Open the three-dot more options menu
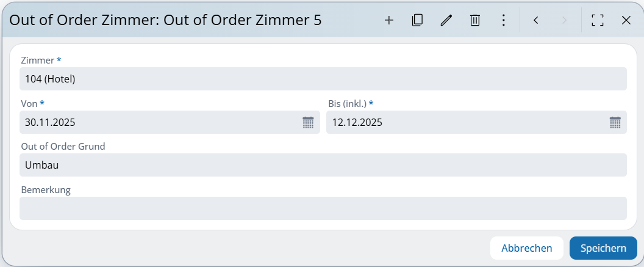Screen dimensions: 644x267 pyautogui.click(x=503, y=20)
